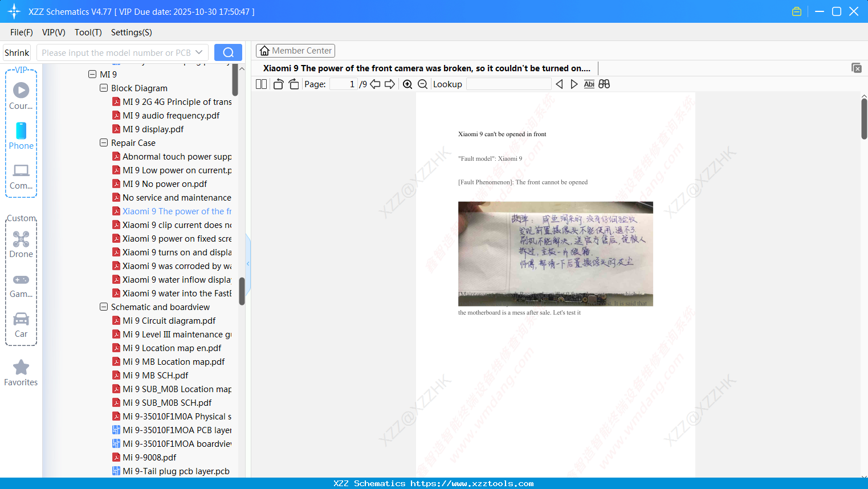This screenshot has height=489, width=868.
Task: Find next lookup match
Action: click(x=574, y=84)
